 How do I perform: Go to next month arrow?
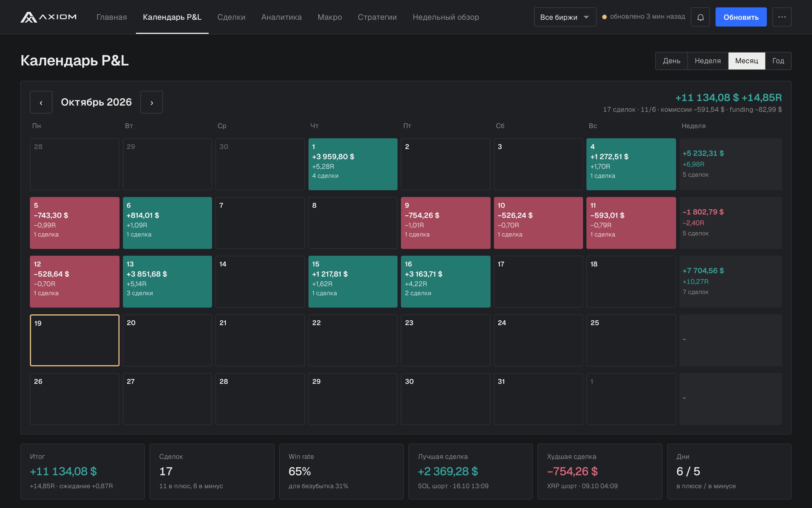[x=152, y=102]
